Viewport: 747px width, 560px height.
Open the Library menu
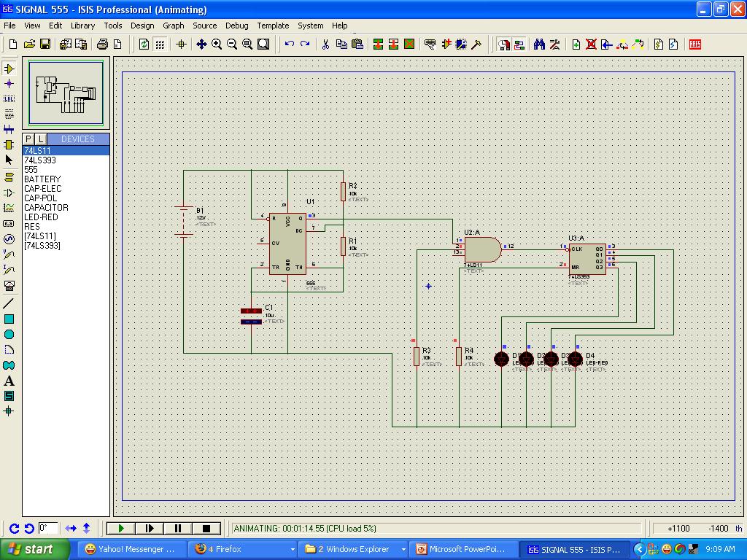point(83,26)
